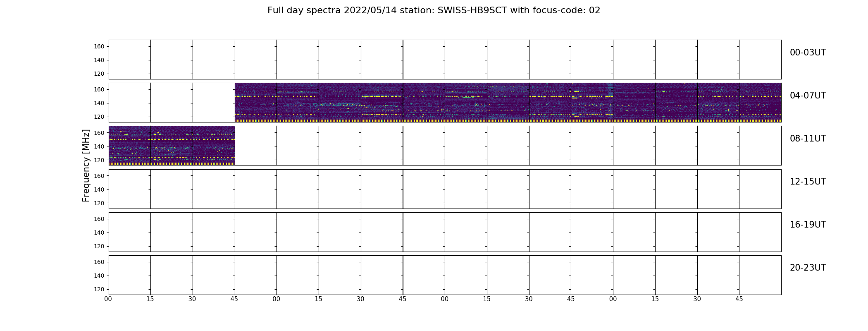
Task: Click the 140 tick of the 12-15UT row
Action: click(x=99, y=189)
